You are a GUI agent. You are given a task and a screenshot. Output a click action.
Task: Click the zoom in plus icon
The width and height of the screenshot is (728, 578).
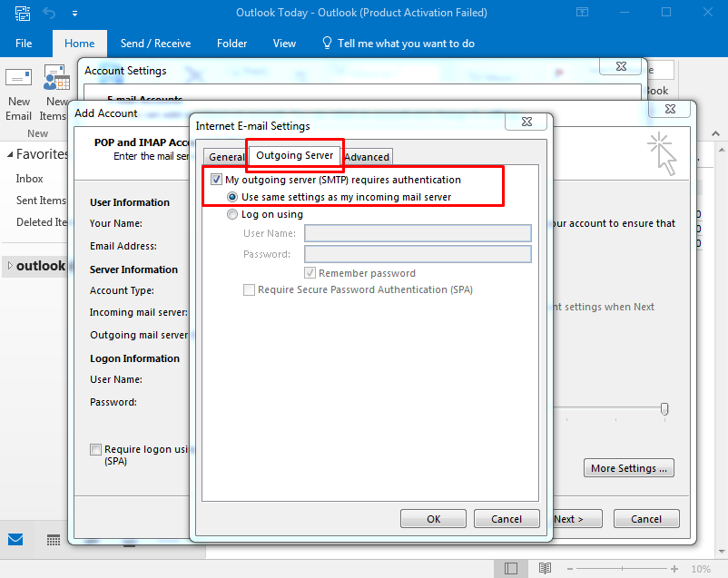pos(674,569)
